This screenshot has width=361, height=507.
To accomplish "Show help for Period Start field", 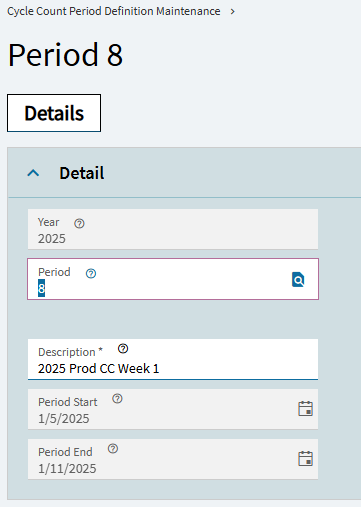I will 117,399.
